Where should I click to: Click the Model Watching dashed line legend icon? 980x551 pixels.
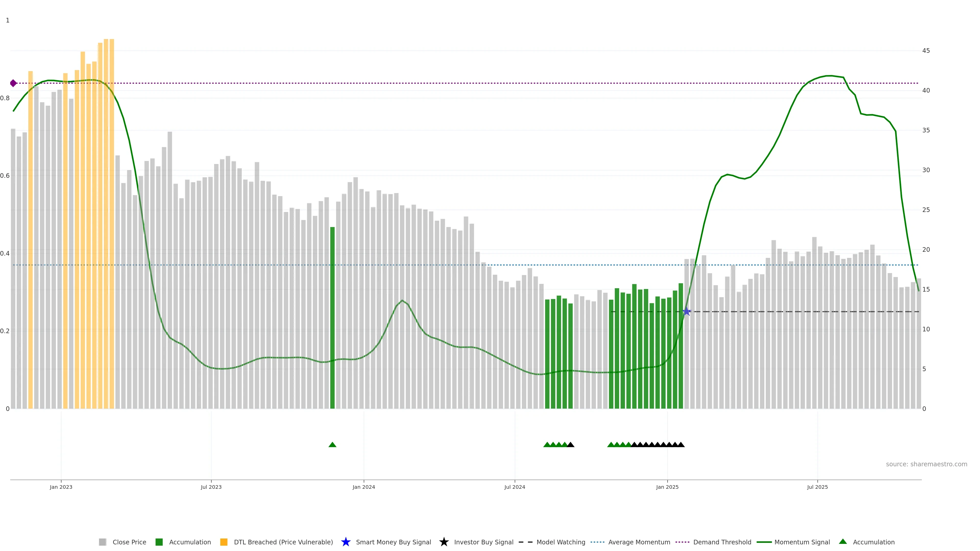(x=525, y=542)
